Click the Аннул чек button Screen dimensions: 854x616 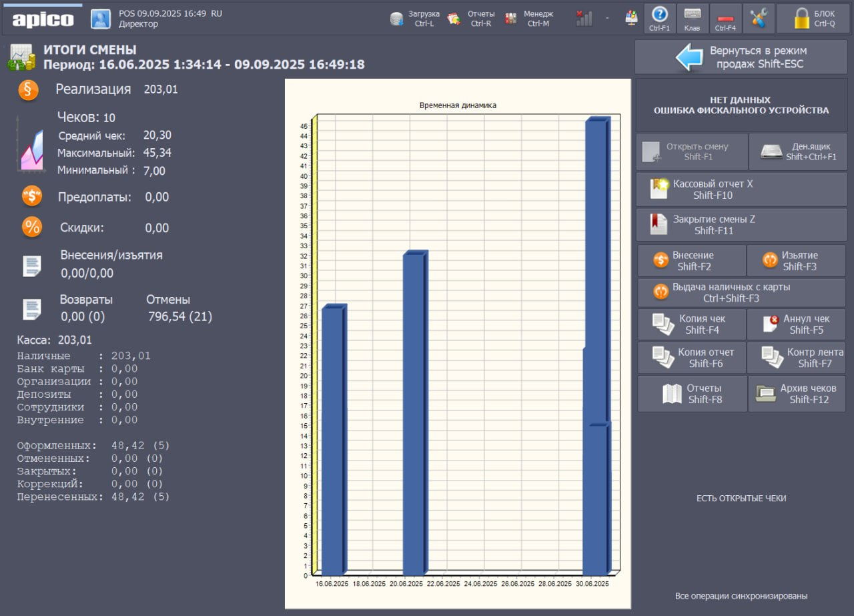[797, 324]
